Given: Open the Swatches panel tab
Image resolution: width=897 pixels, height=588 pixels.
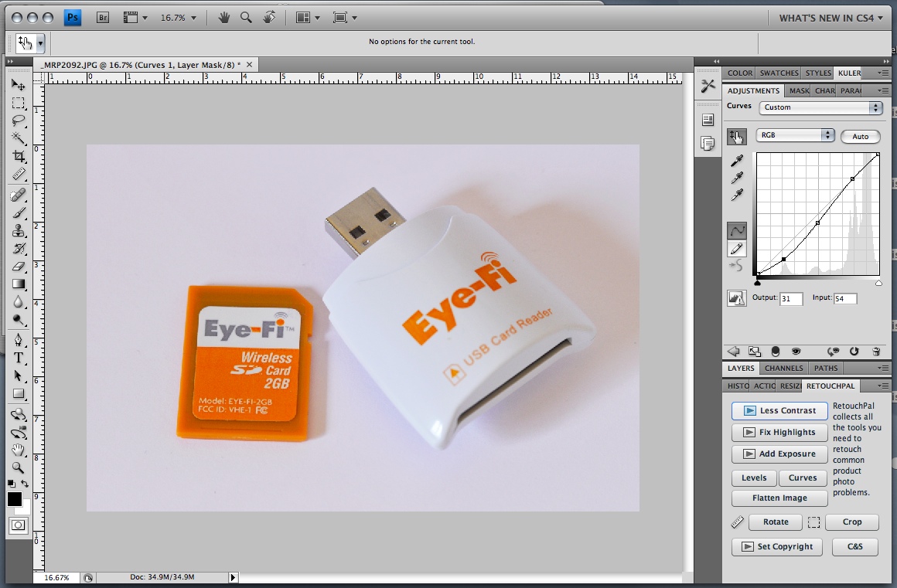Looking at the screenshot, I should [x=779, y=73].
